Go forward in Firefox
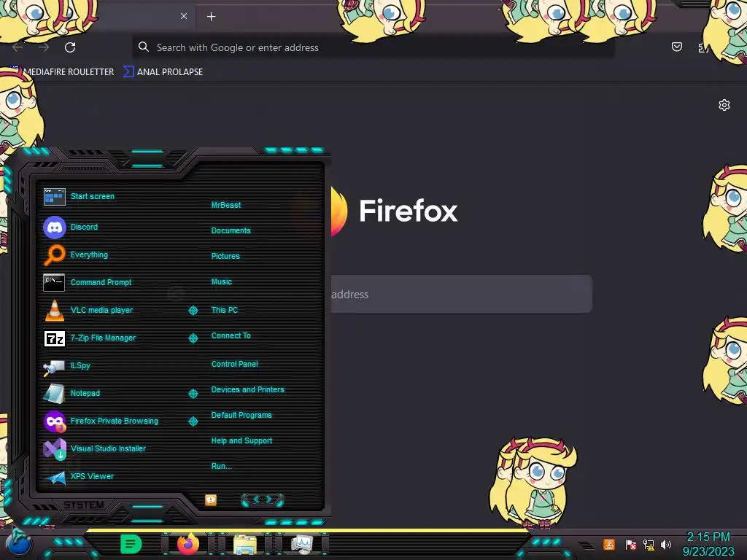747x560 pixels. [x=44, y=47]
